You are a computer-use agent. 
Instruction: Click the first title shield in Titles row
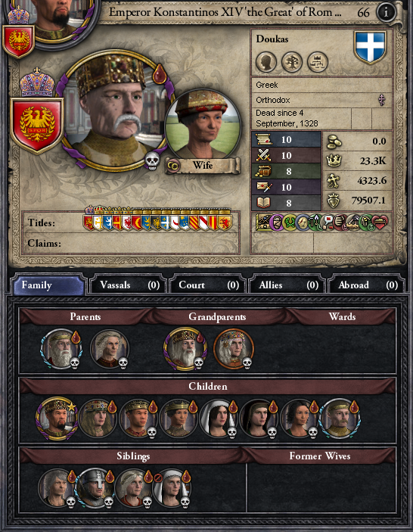coord(88,222)
